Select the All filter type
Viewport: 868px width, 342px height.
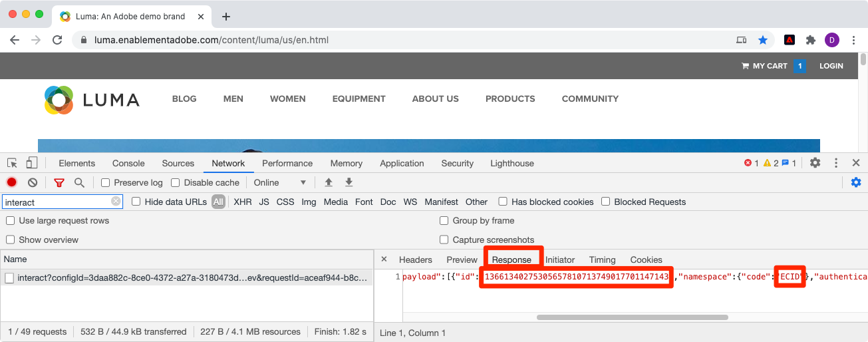click(219, 202)
